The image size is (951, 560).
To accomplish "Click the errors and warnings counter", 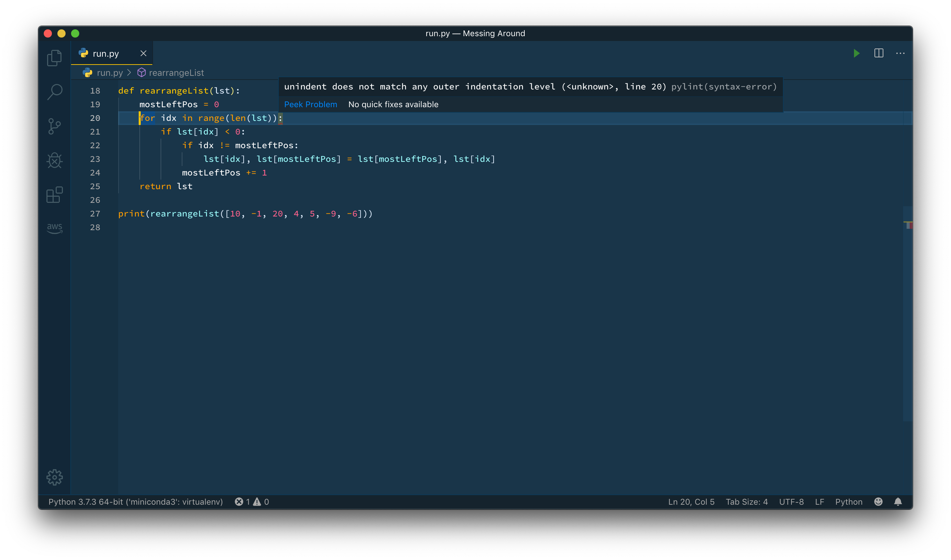I will pyautogui.click(x=252, y=502).
